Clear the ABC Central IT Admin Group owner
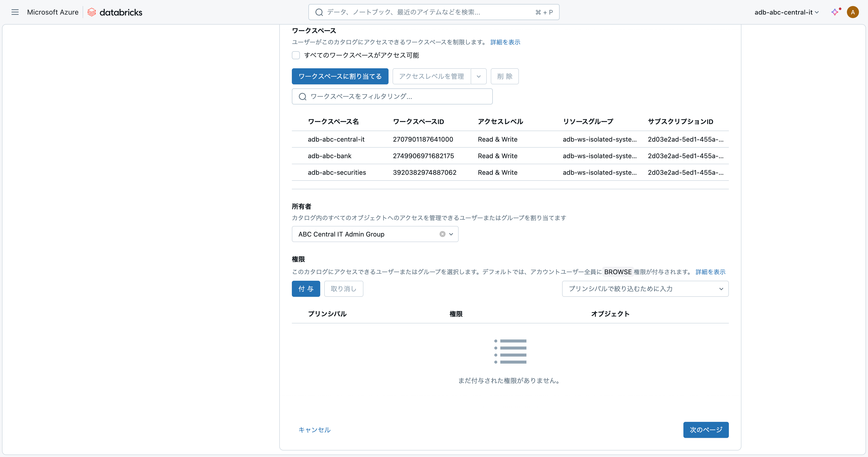 [443, 234]
